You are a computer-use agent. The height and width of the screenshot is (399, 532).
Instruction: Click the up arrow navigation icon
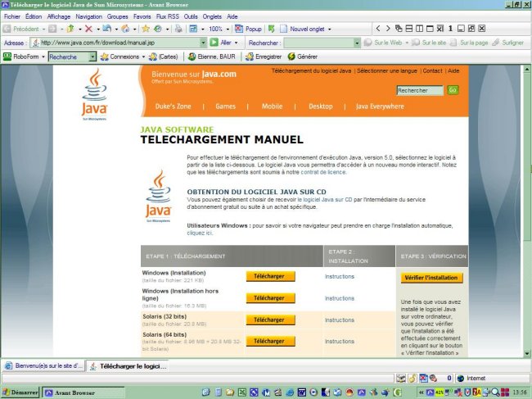70,29
